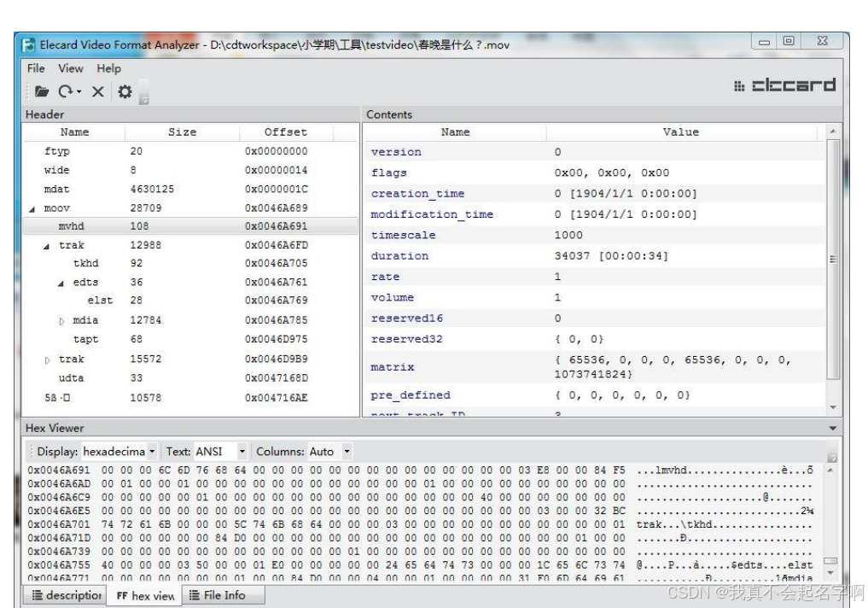The height and width of the screenshot is (608, 868).
Task: Click the Offset column header
Action: (x=286, y=132)
